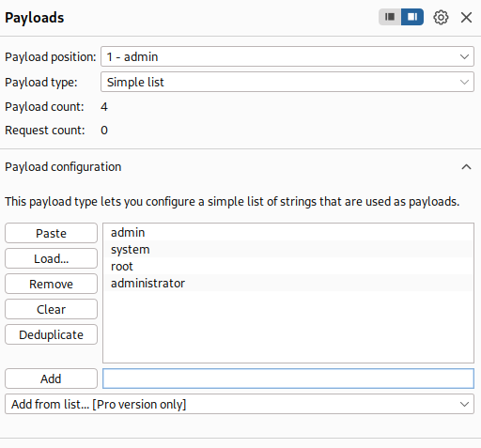Click the Deduplicate button
This screenshot has height=448, width=481.
click(x=51, y=334)
